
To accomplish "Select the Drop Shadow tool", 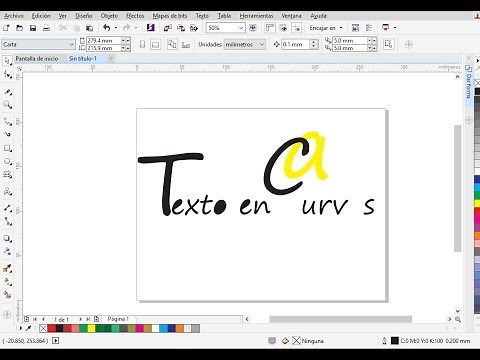I will (7, 239).
